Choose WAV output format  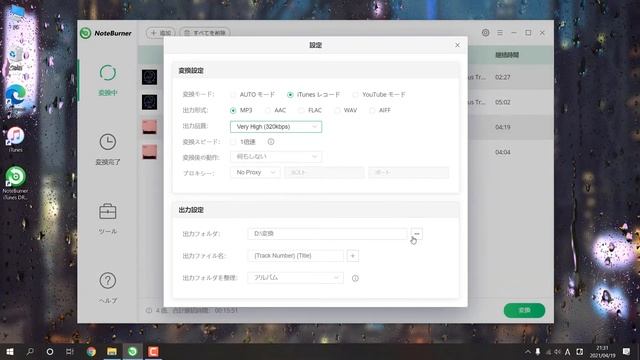click(x=337, y=111)
